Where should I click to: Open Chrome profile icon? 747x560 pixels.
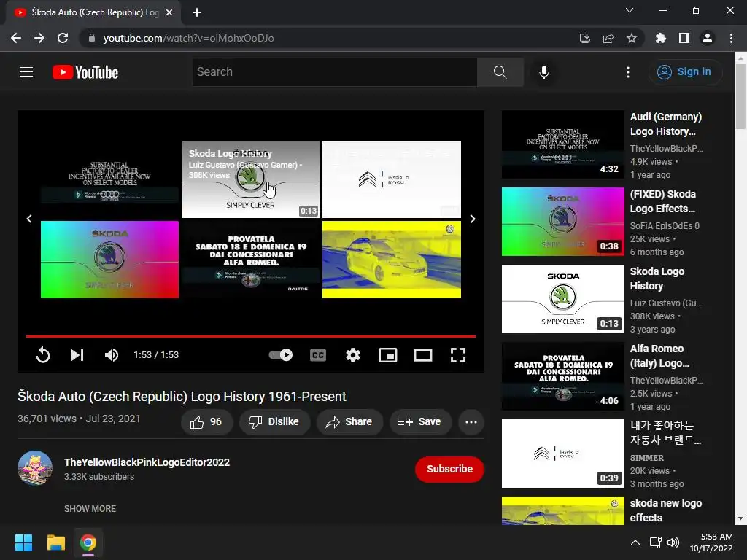point(707,38)
